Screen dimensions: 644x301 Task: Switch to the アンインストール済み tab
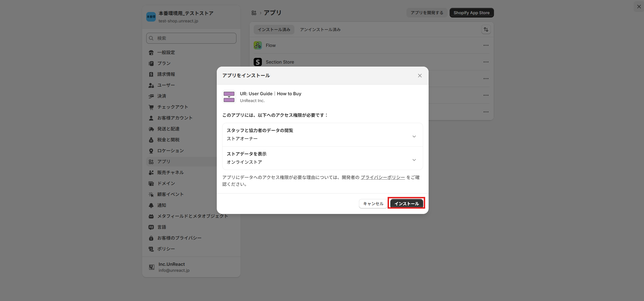tap(320, 29)
